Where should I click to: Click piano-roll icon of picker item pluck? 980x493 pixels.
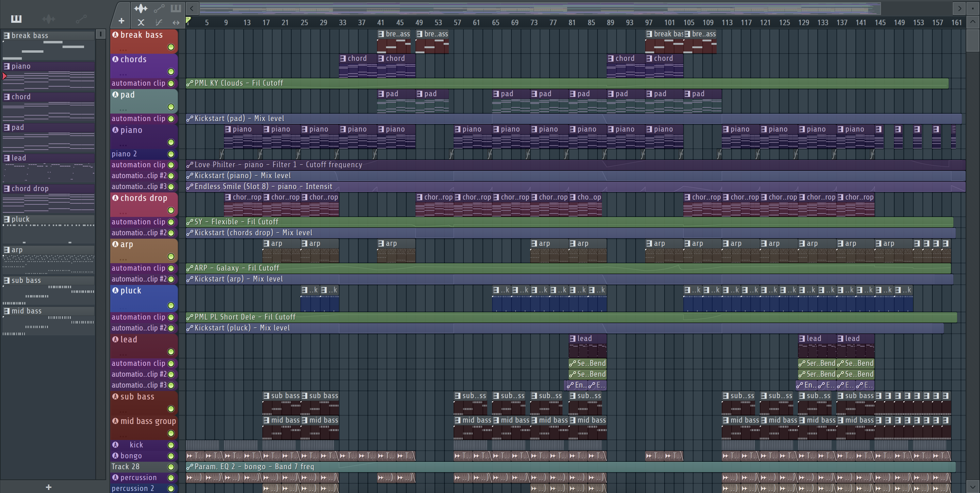6,219
